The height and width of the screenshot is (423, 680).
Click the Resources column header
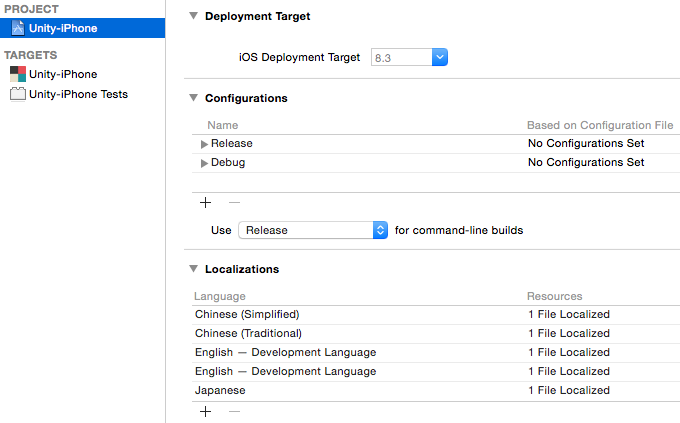pyautogui.click(x=555, y=296)
